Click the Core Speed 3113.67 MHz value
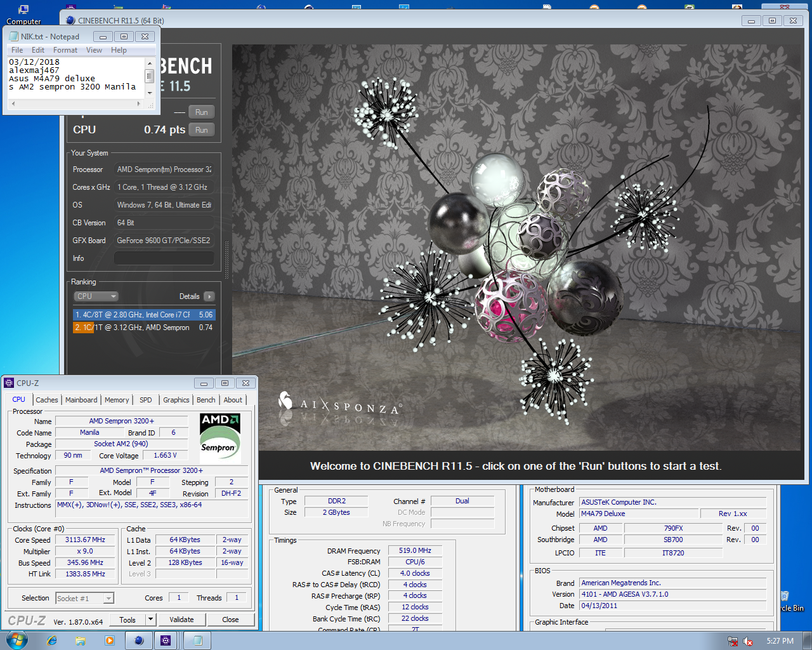 (85, 540)
